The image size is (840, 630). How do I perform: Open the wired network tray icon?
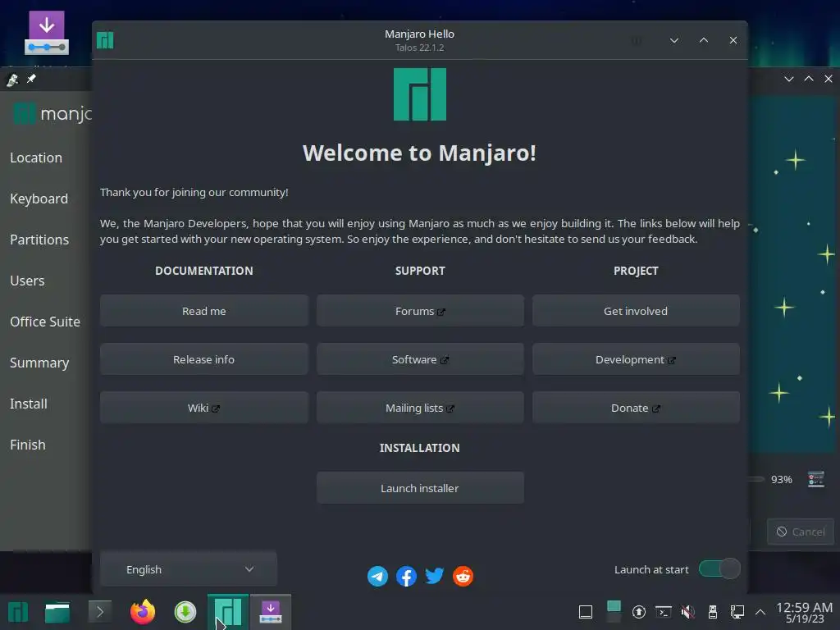(x=737, y=612)
